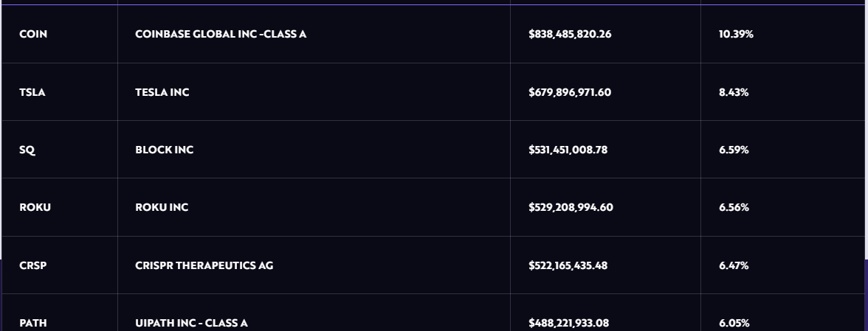Click the BLOCK INC company name

[x=165, y=150]
